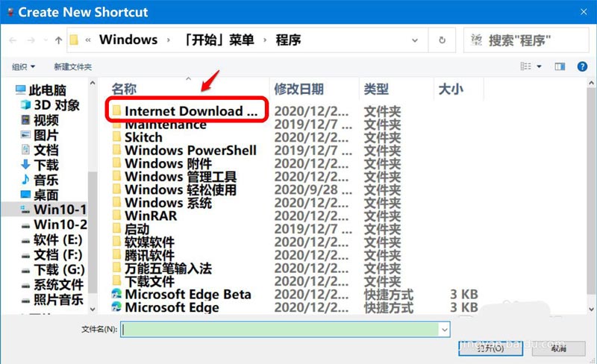Toggle the preview pane icon

(560, 66)
